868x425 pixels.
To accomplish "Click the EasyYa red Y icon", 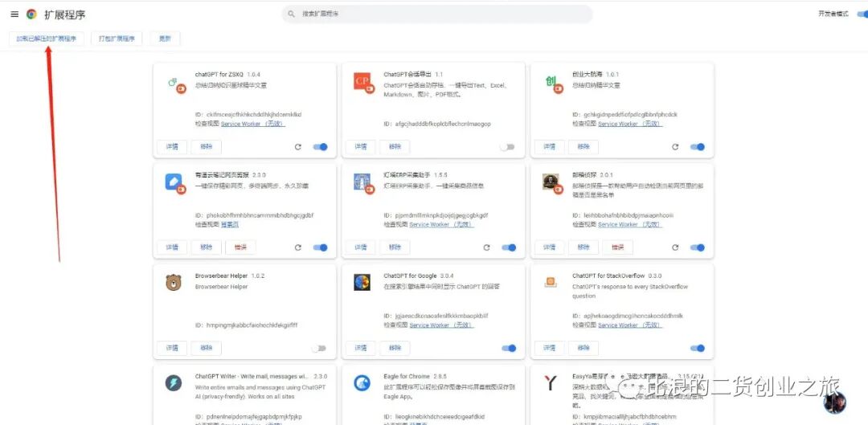I will (551, 383).
